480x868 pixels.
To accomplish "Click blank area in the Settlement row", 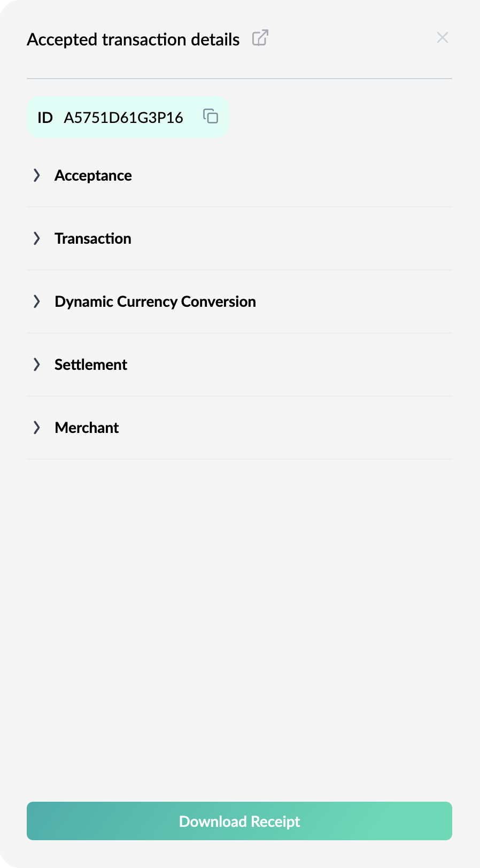I will tap(289, 365).
